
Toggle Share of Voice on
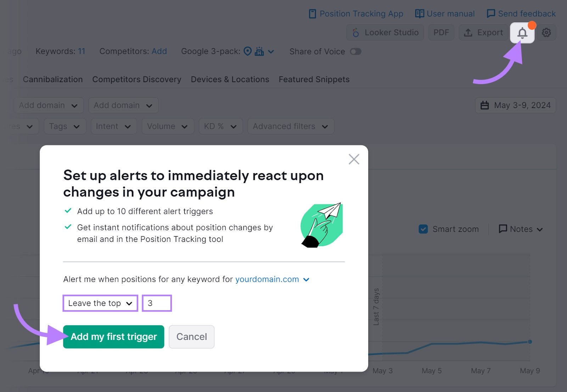tap(356, 51)
